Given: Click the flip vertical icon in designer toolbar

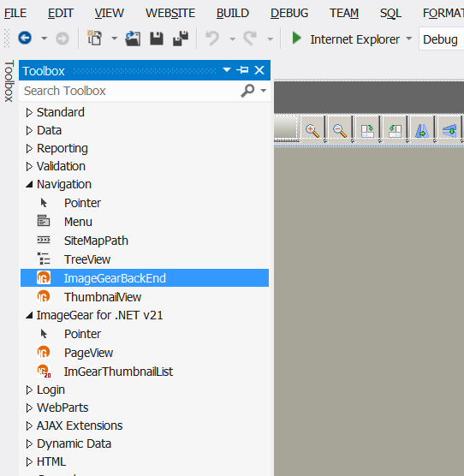Looking at the screenshot, I should tap(449, 131).
